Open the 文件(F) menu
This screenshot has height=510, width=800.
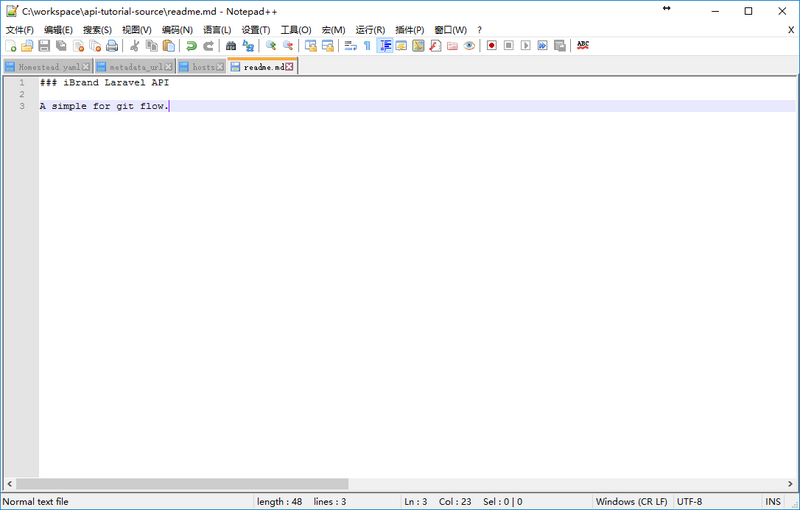click(x=20, y=30)
